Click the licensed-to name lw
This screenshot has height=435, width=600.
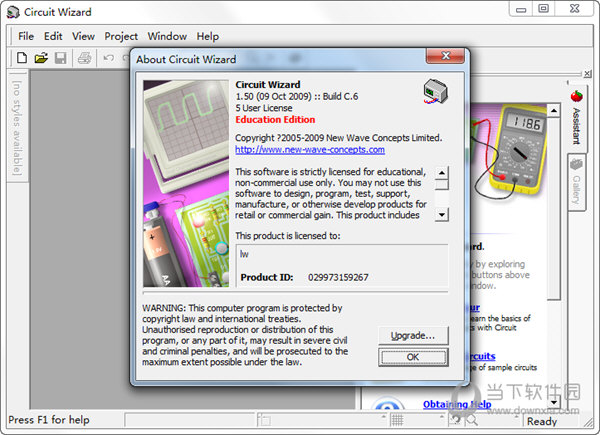[244, 254]
